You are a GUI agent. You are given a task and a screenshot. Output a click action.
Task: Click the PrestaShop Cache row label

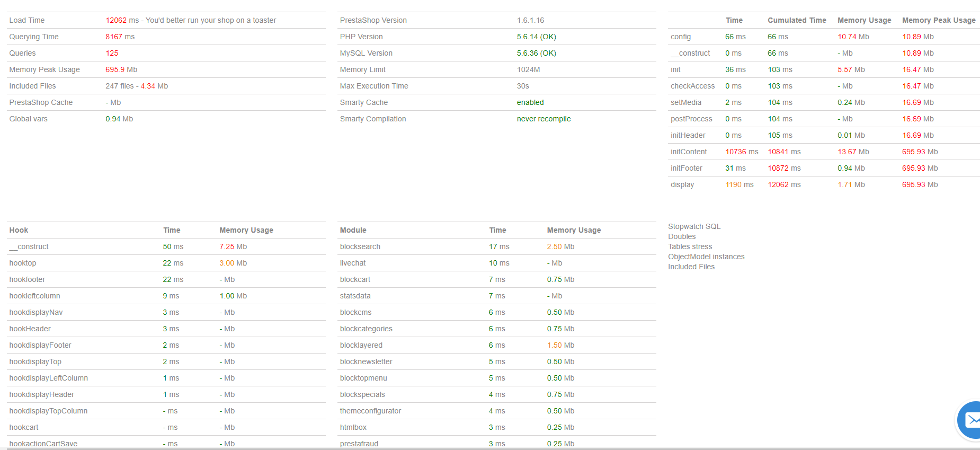(x=41, y=102)
